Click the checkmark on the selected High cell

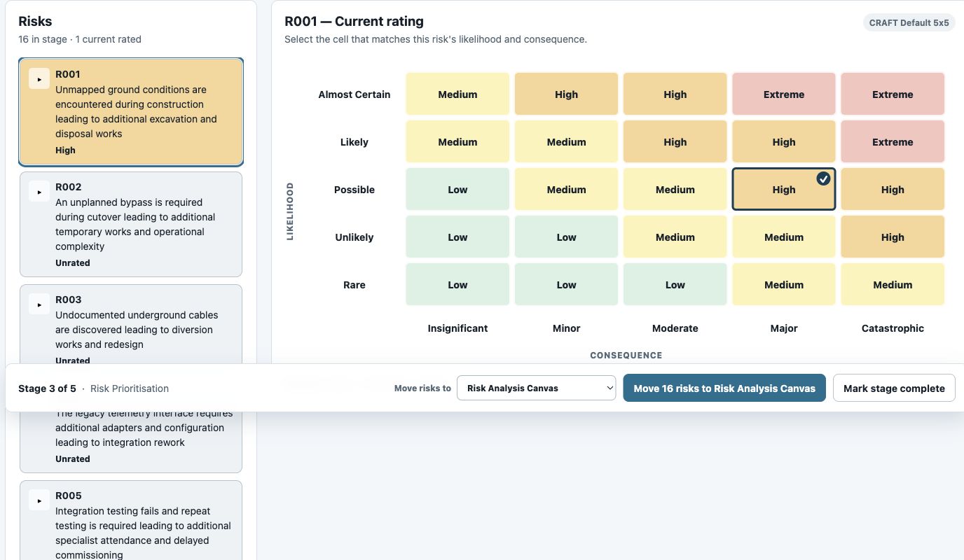[x=823, y=179]
